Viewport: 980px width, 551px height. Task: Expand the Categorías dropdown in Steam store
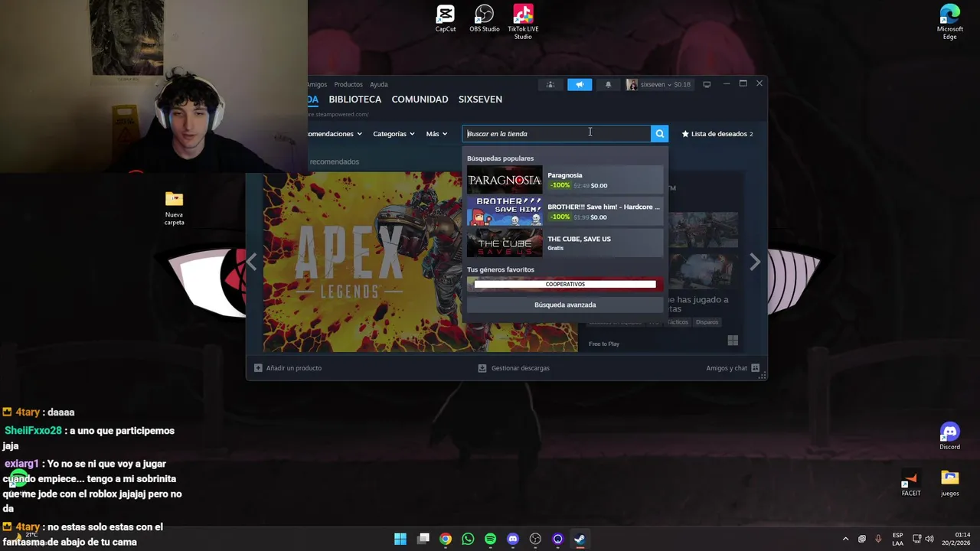[x=394, y=134]
